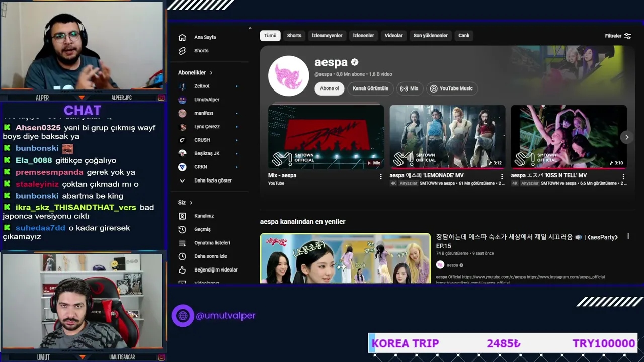Select the Tümü filter chip
The height and width of the screenshot is (362, 644).
tap(270, 36)
